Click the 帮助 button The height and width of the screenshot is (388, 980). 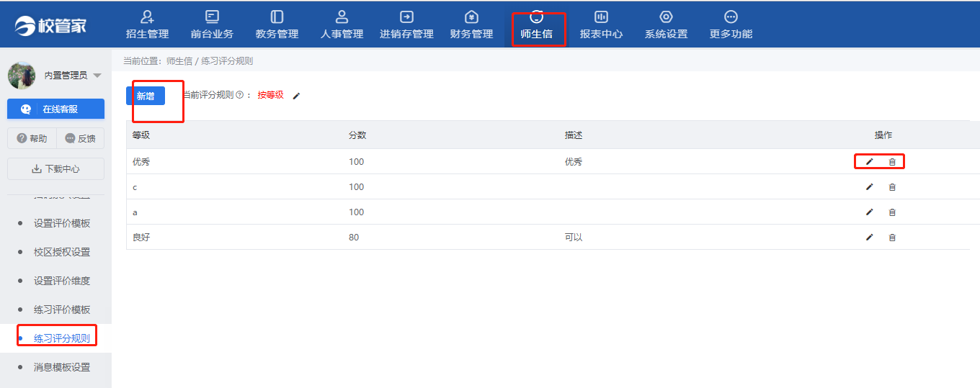click(32, 138)
